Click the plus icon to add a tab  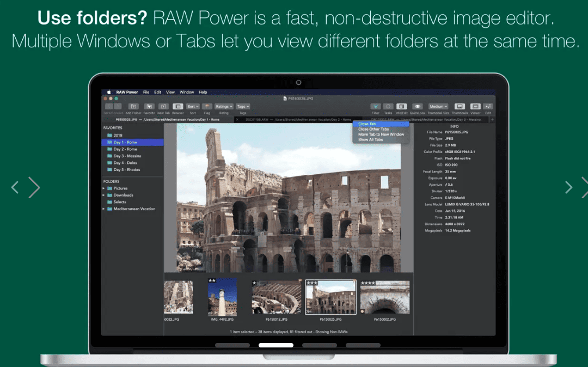pos(492,120)
